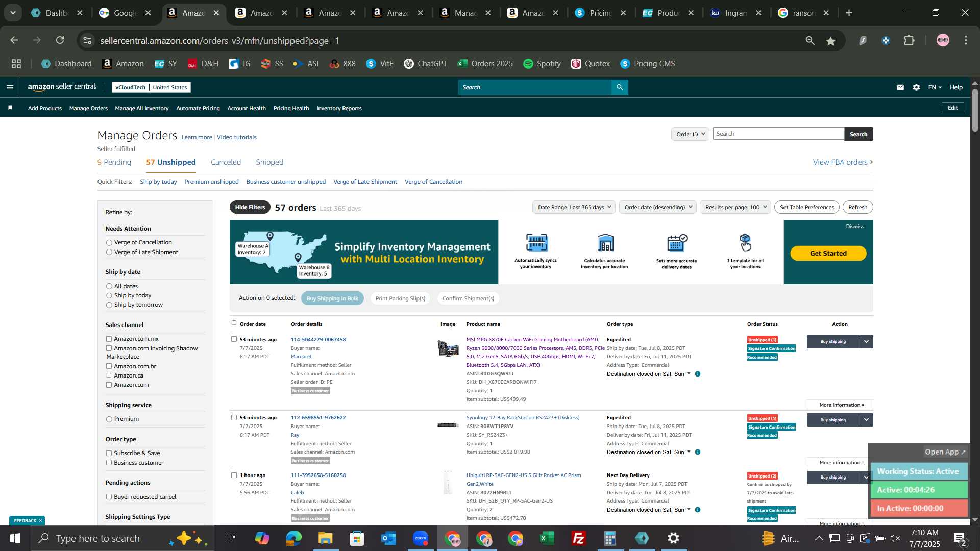
Task: Switch to the Shipped orders tab
Action: [x=269, y=162]
